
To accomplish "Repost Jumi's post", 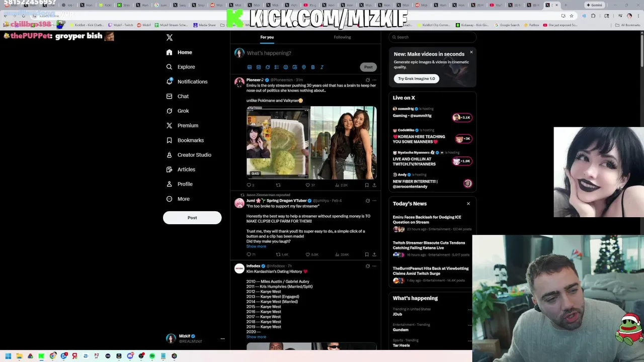I will [282, 254].
